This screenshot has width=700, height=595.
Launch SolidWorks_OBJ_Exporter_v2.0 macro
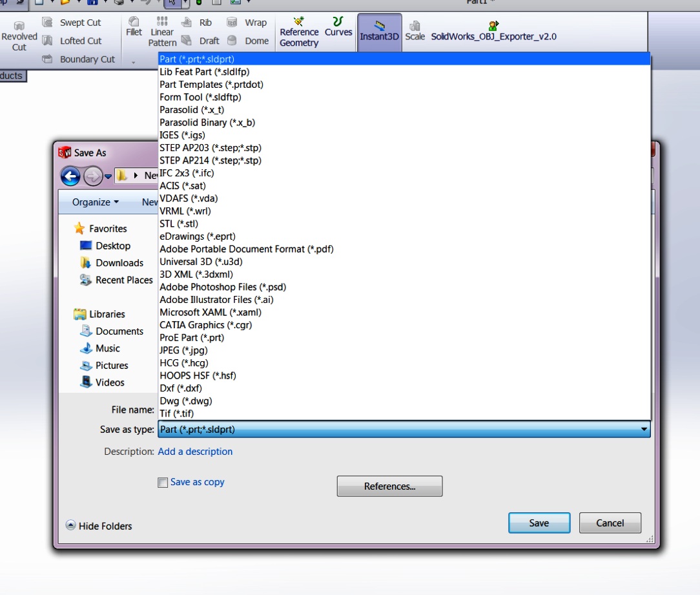coord(493,31)
